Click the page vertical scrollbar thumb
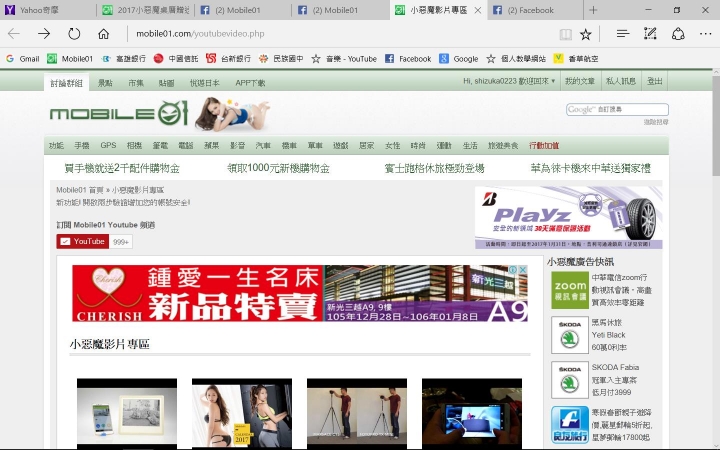Screen dimensions: 720x450 (x=716, y=126)
